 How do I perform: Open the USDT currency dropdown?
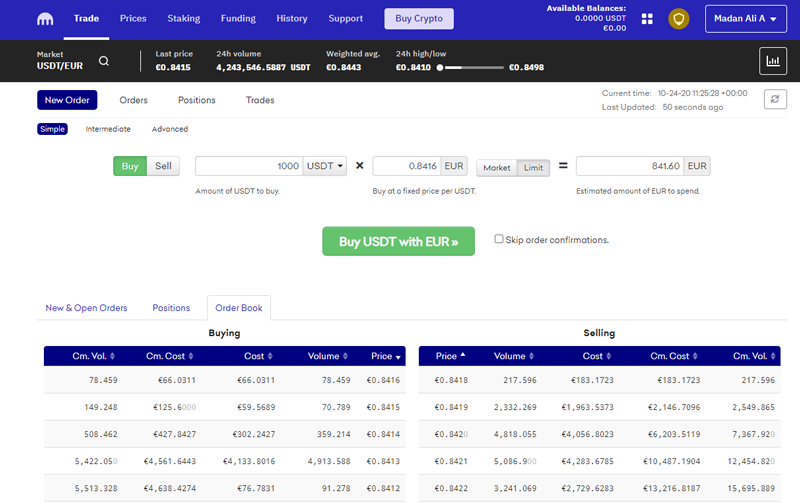click(325, 166)
